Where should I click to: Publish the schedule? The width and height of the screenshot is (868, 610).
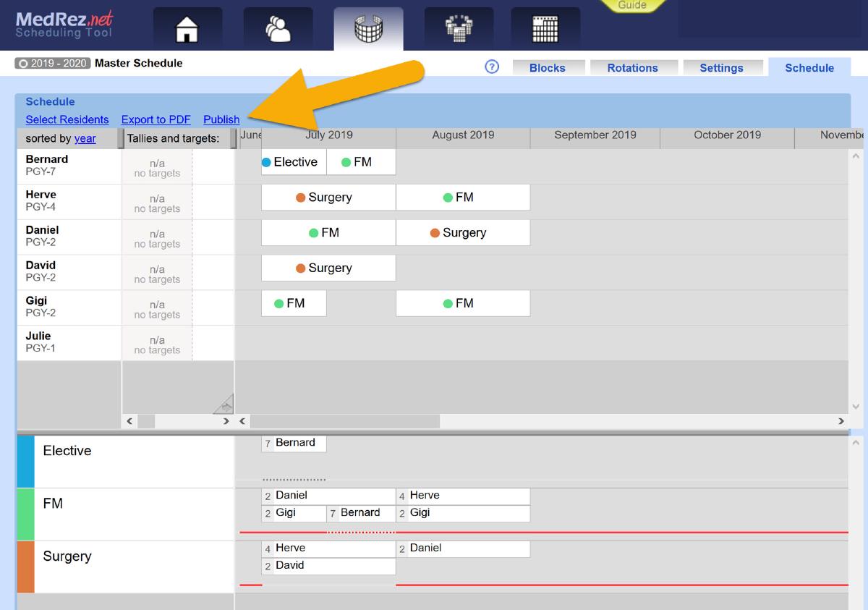pos(221,119)
